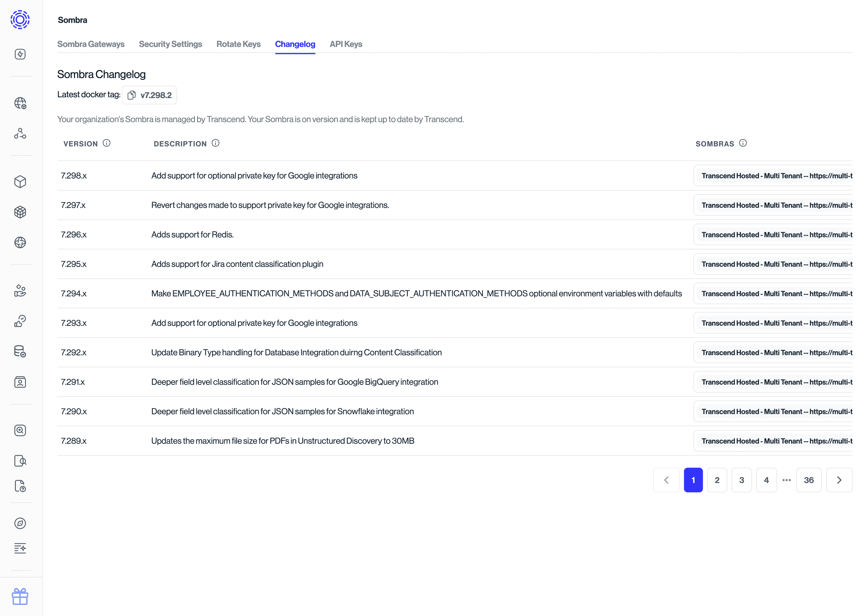Click the Transcend logo icon
Viewport: 867px width, 616px height.
20,20
